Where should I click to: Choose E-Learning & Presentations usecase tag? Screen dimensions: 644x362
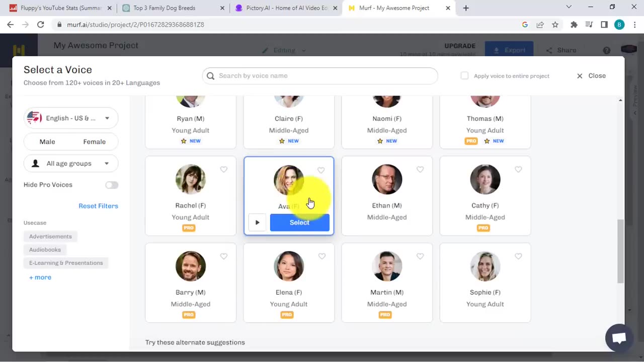[66, 263]
